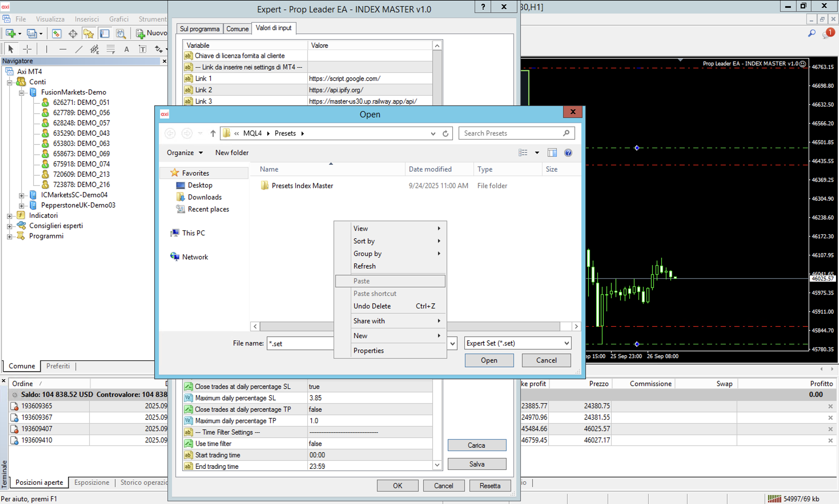Select the crosshair cursor tool
This screenshot has width=839, height=504.
pyautogui.click(x=27, y=49)
